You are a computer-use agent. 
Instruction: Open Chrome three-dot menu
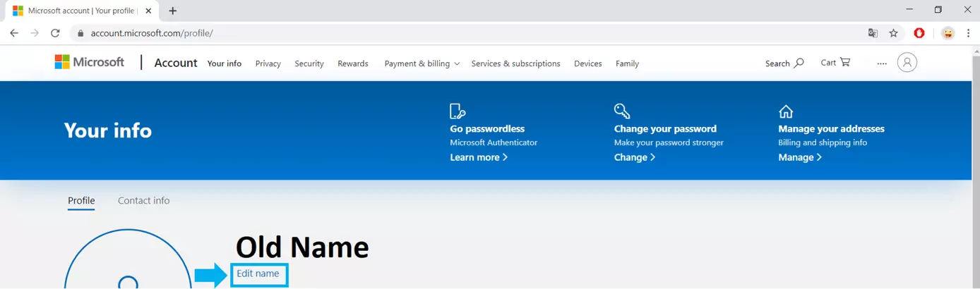[968, 33]
